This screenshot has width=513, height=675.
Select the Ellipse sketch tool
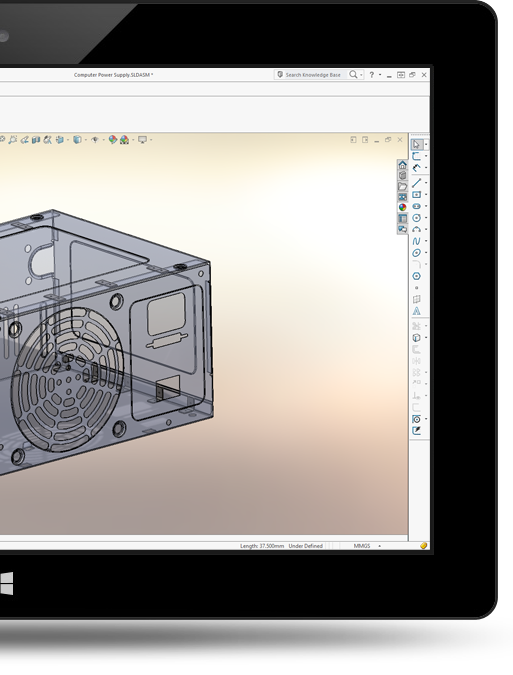(x=416, y=253)
